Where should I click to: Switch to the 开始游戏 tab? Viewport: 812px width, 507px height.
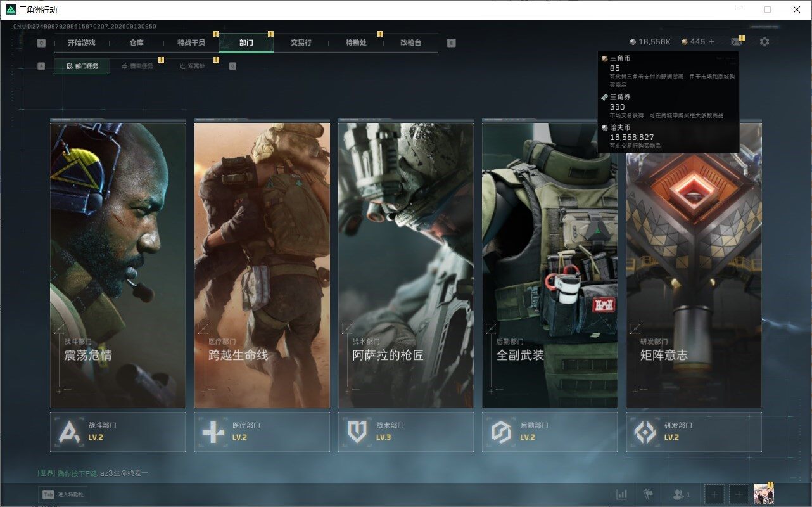[x=82, y=42]
